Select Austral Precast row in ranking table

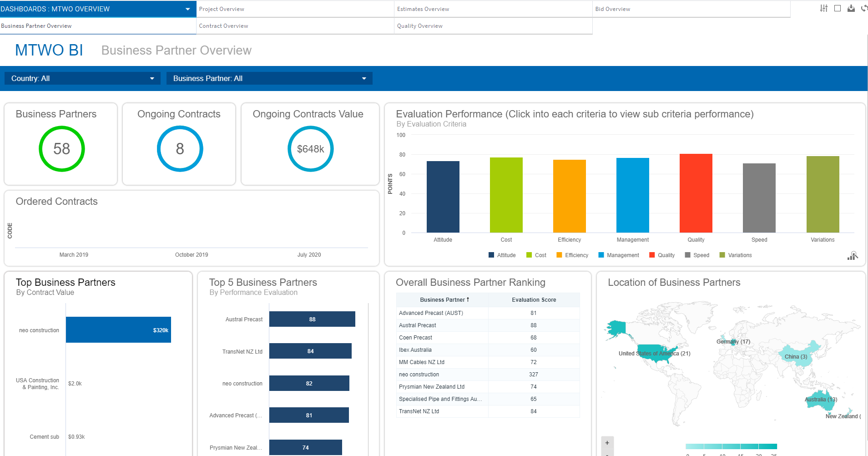418,325
